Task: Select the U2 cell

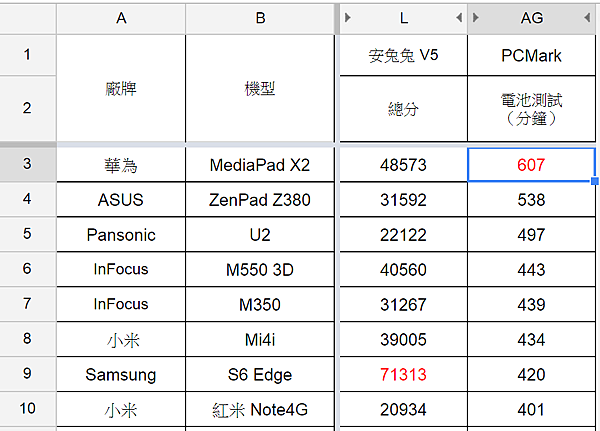Action: point(260,235)
